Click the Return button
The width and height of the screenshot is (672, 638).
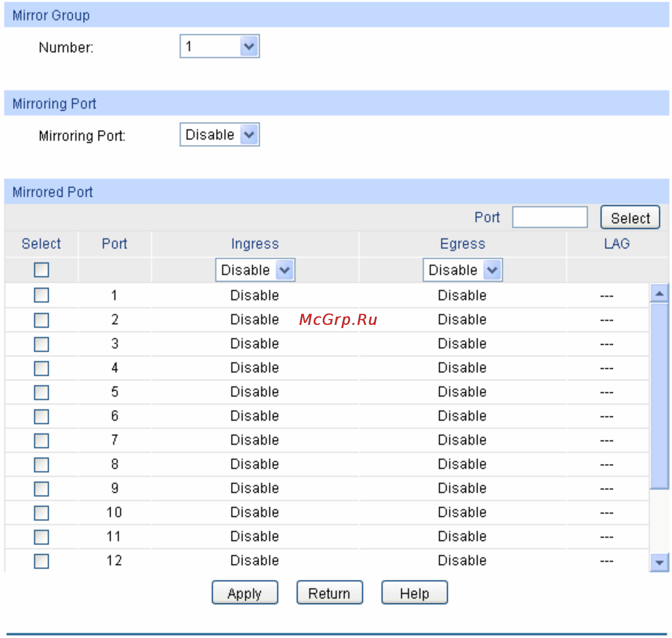[329, 593]
